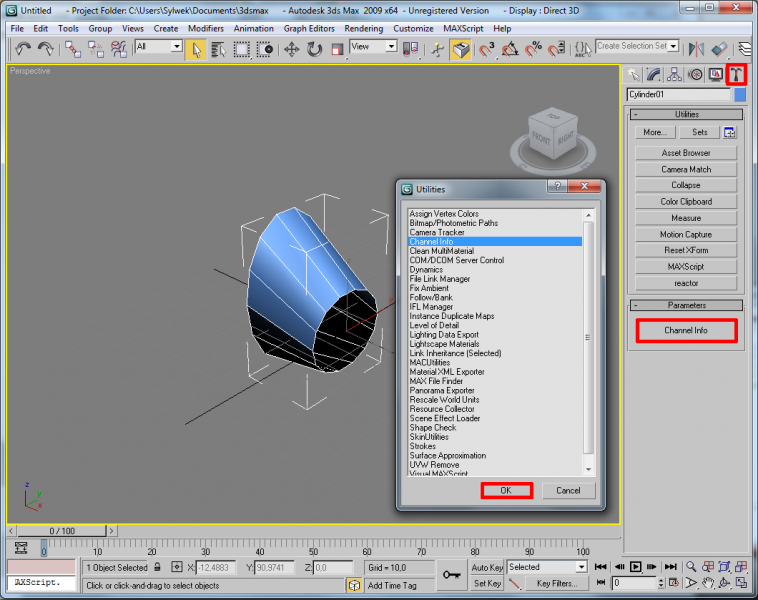Expand the Create Selection Set dropdown
Screen dimensions: 758x600
tap(674, 46)
